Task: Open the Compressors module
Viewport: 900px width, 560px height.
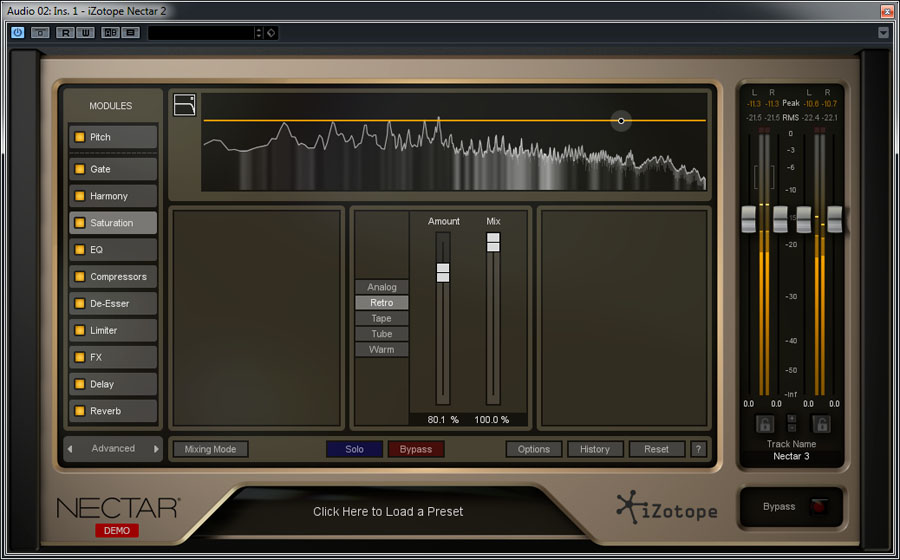Action: tap(118, 277)
